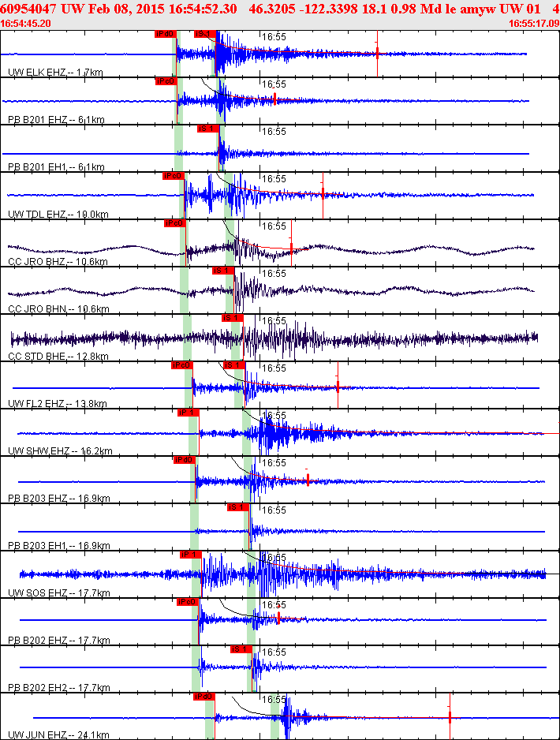Select the station label PB B202 EH2 -- 17.7km

coord(59,687)
